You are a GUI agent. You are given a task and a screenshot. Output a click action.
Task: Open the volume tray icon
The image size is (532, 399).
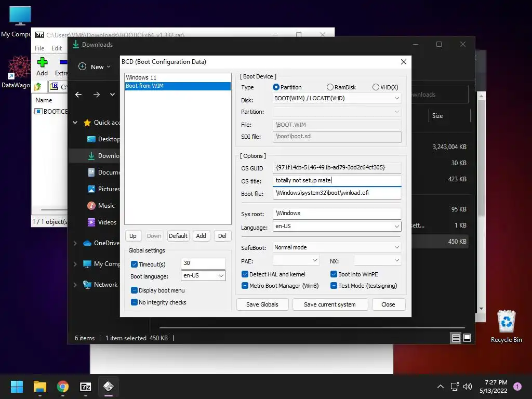click(x=468, y=387)
